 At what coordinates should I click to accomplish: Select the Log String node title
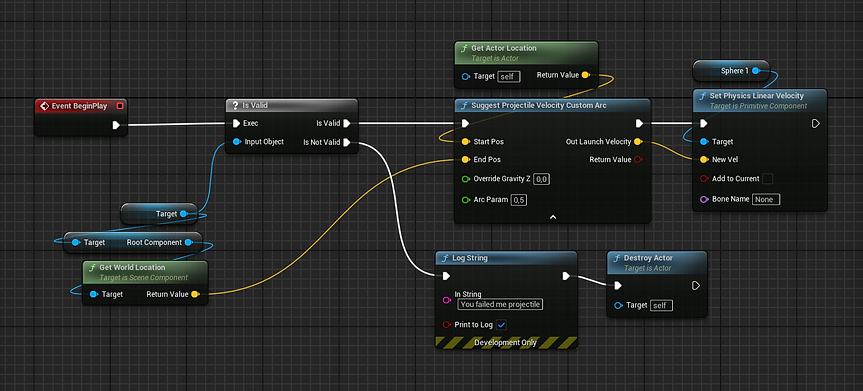[x=469, y=258]
